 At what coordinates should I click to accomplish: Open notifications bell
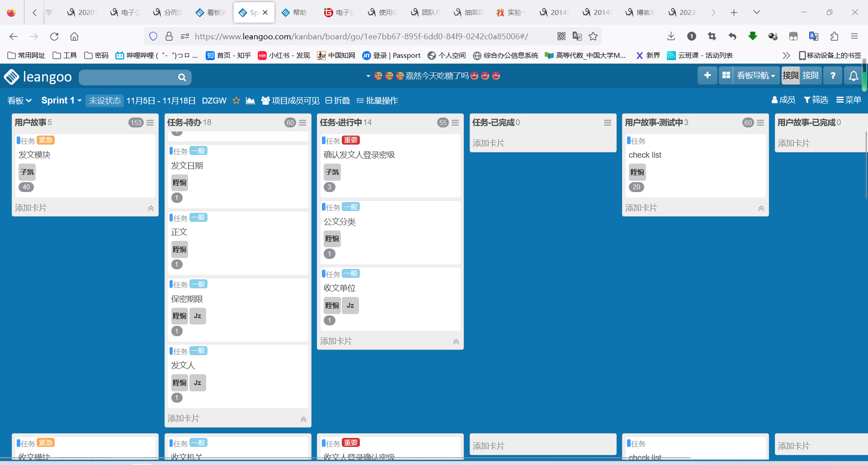[x=854, y=75]
